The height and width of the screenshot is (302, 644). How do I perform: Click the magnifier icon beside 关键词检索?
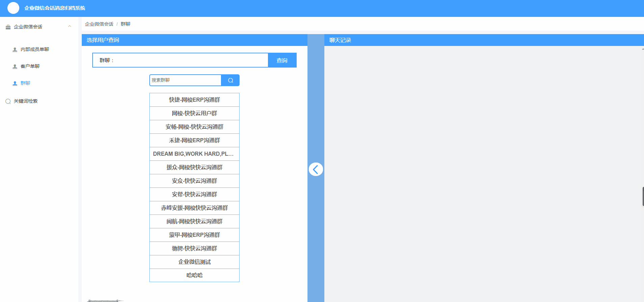point(8,101)
